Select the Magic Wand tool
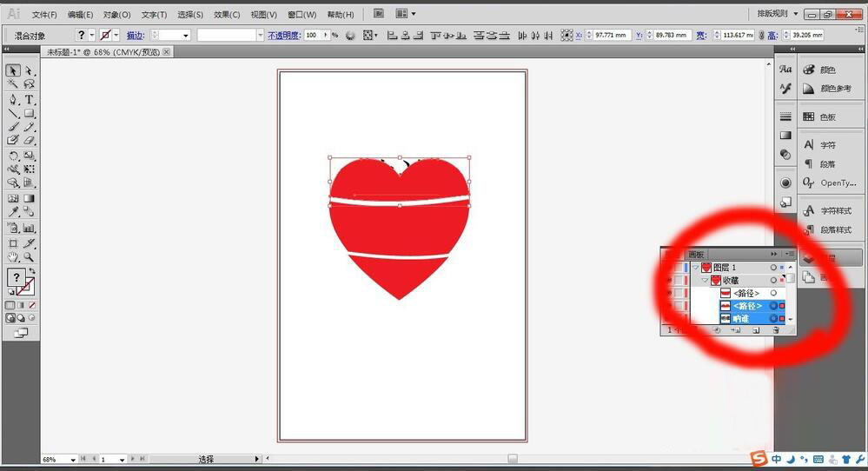Screen dimensions: 868x471 click(13, 84)
